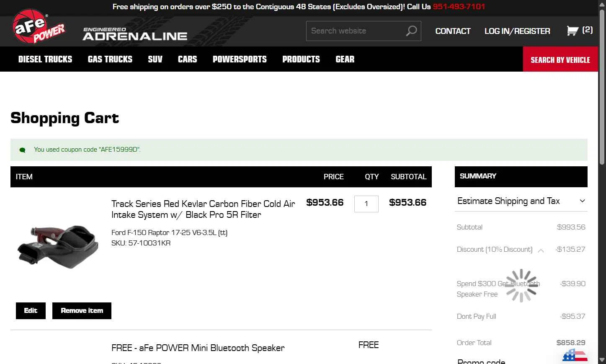The height and width of the screenshot is (364, 606).
Task: Click Edit for the intake item
Action: tap(31, 311)
